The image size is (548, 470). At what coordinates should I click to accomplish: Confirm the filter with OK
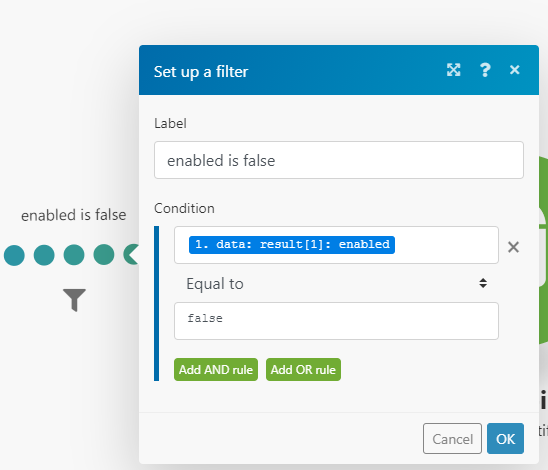click(x=505, y=439)
